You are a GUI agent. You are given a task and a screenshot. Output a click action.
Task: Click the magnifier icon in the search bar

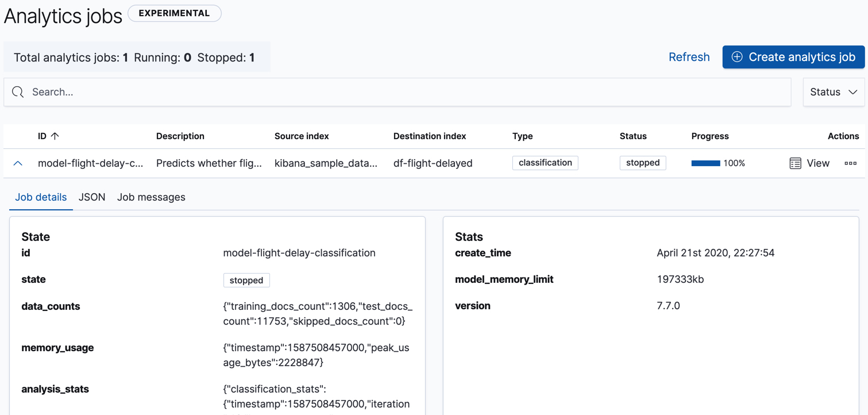click(x=17, y=91)
